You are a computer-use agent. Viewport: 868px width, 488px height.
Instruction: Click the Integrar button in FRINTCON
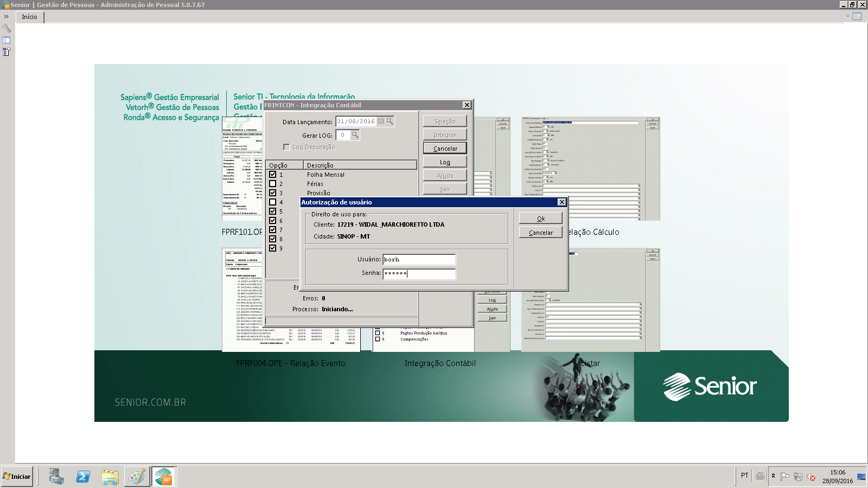(x=445, y=135)
